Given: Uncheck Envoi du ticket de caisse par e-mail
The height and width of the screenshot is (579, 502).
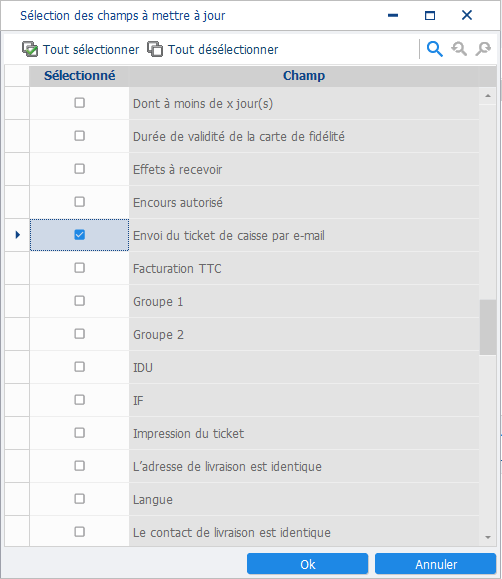Looking at the screenshot, I should (x=79, y=235).
